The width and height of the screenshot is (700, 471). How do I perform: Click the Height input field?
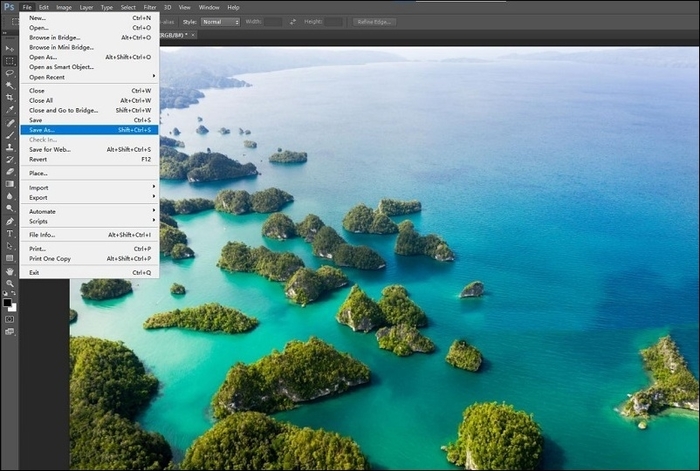tap(333, 21)
